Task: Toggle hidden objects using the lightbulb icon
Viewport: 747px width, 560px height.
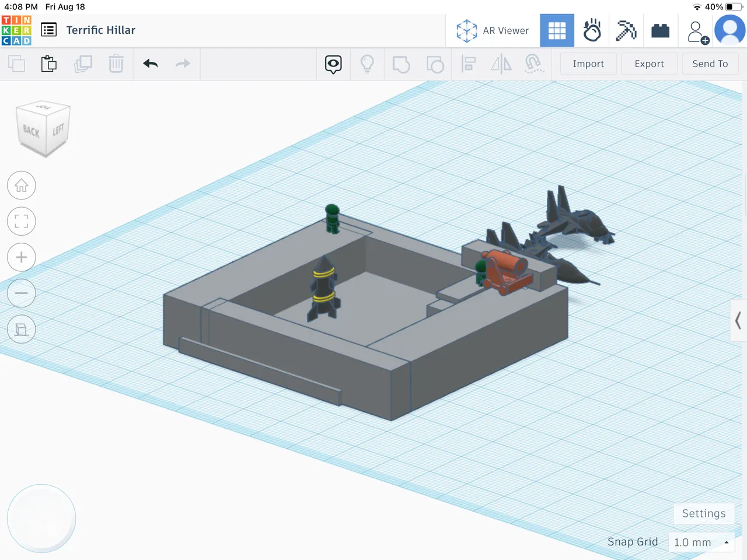Action: [x=367, y=64]
